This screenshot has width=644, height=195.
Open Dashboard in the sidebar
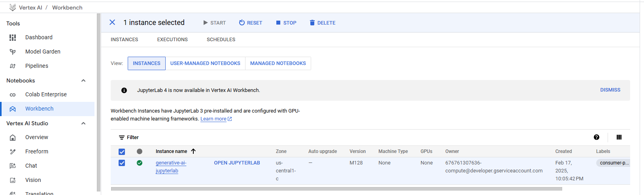coord(39,37)
